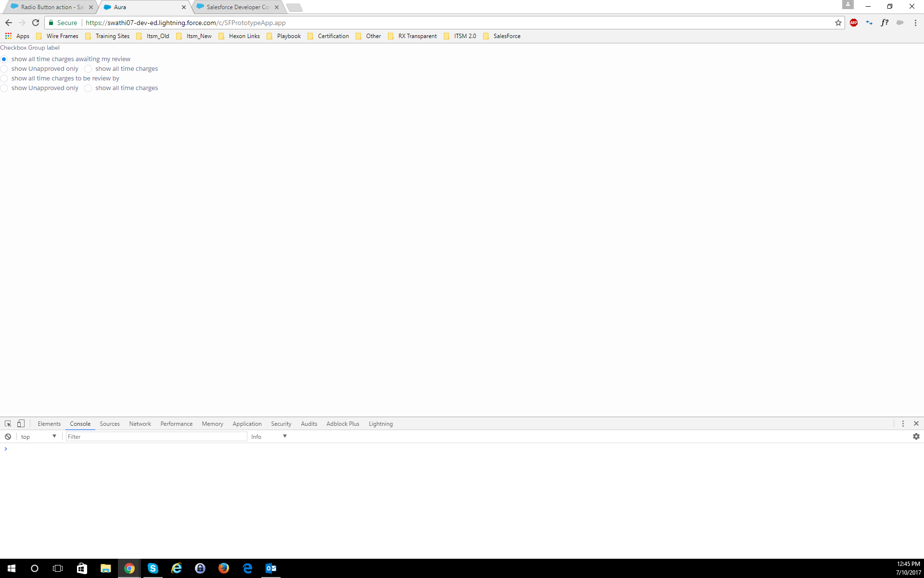Reload the page
This screenshot has height=578, width=924.
coord(36,23)
